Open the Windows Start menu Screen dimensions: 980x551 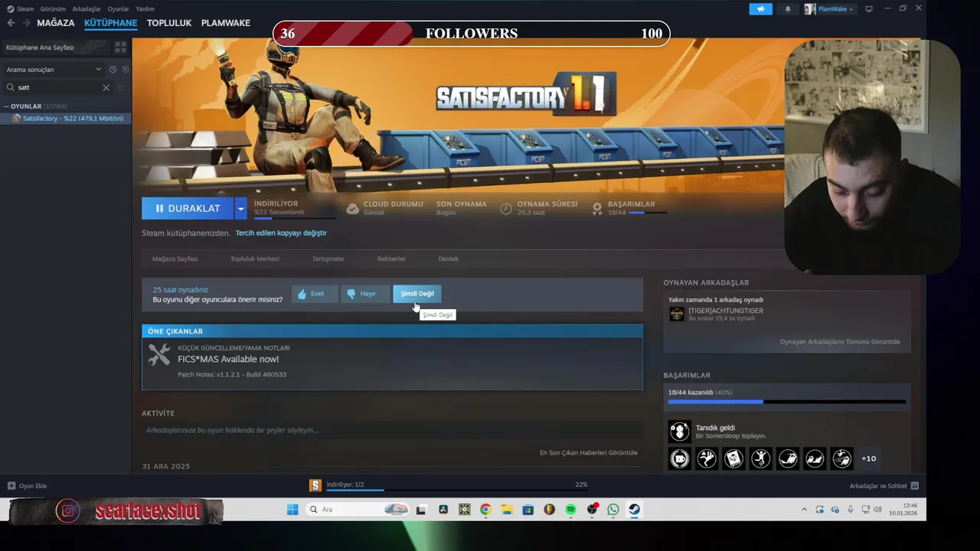(x=292, y=510)
